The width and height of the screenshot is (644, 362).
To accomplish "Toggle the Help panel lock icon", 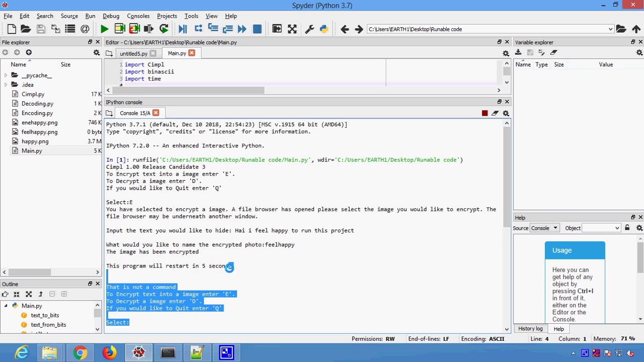I will click(627, 228).
